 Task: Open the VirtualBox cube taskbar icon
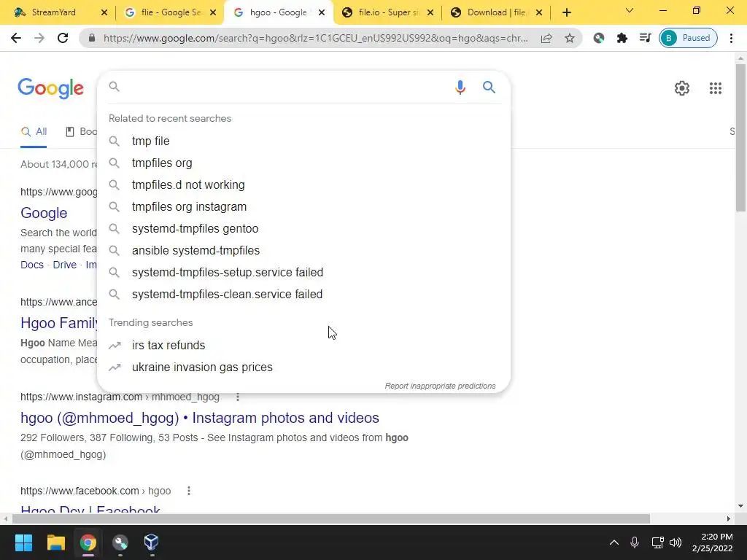pos(151,542)
